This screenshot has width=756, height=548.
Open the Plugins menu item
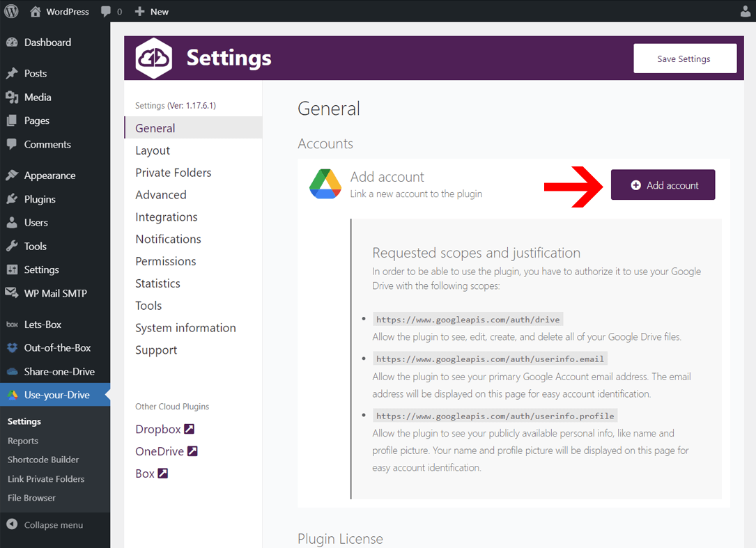(x=55, y=199)
